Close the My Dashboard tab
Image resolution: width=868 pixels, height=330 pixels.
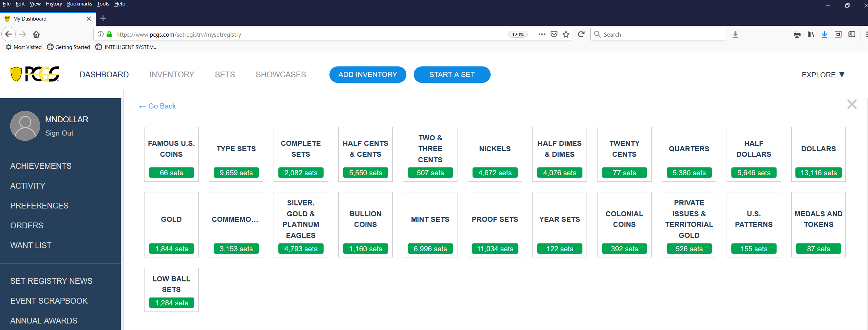click(89, 18)
